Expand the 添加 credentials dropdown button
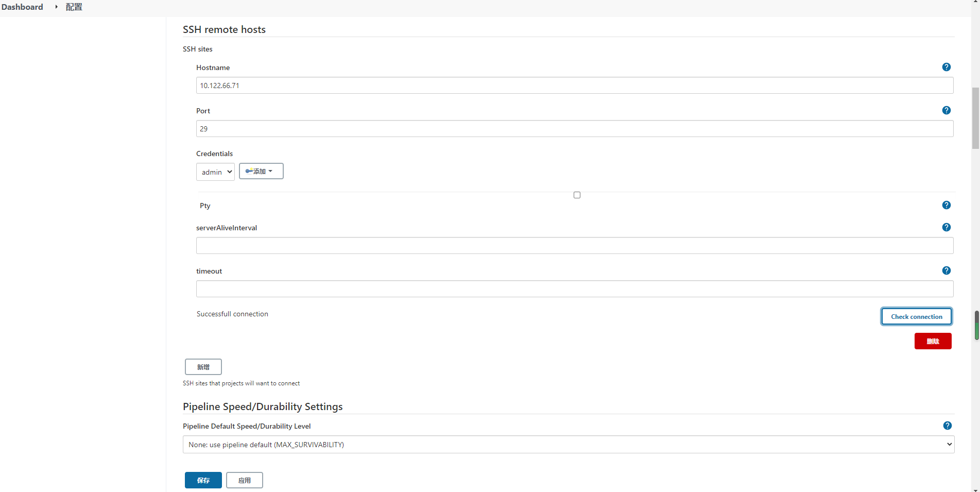980x492 pixels. click(261, 171)
